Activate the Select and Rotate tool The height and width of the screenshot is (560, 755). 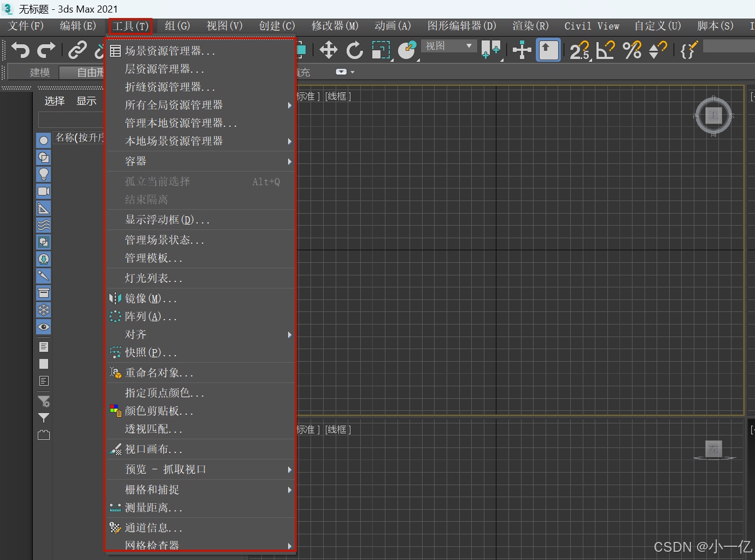[x=354, y=50]
